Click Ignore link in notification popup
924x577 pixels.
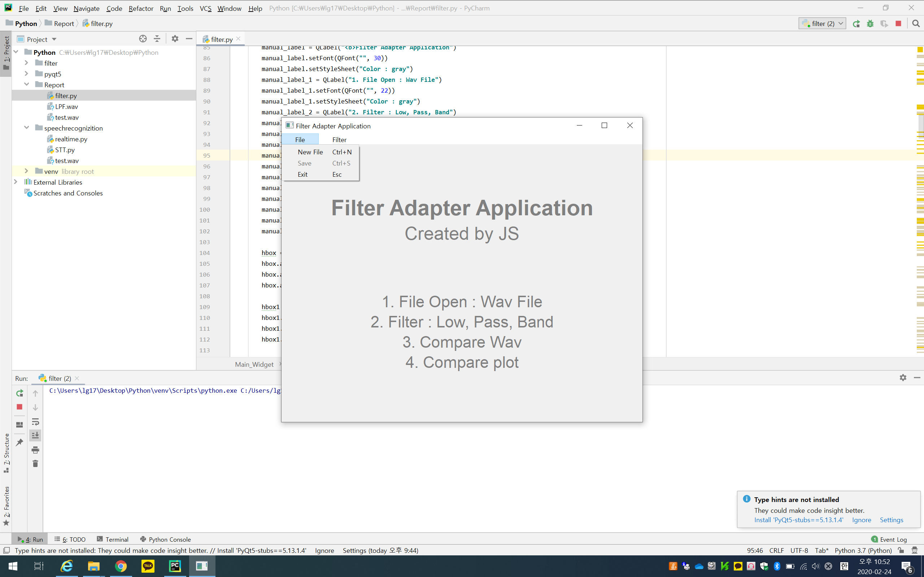[862, 520]
